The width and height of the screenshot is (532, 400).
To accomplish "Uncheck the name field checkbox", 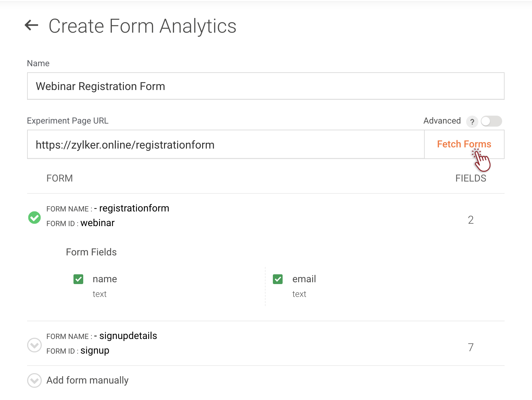I will tap(78, 279).
